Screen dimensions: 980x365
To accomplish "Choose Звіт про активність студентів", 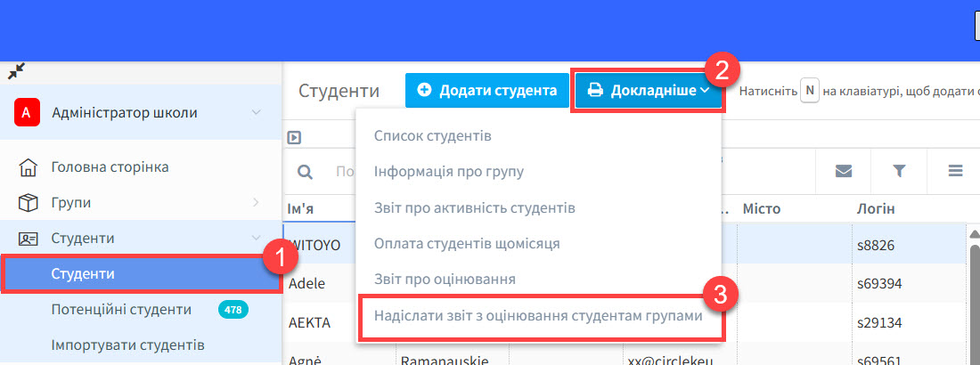I will pos(474,207).
